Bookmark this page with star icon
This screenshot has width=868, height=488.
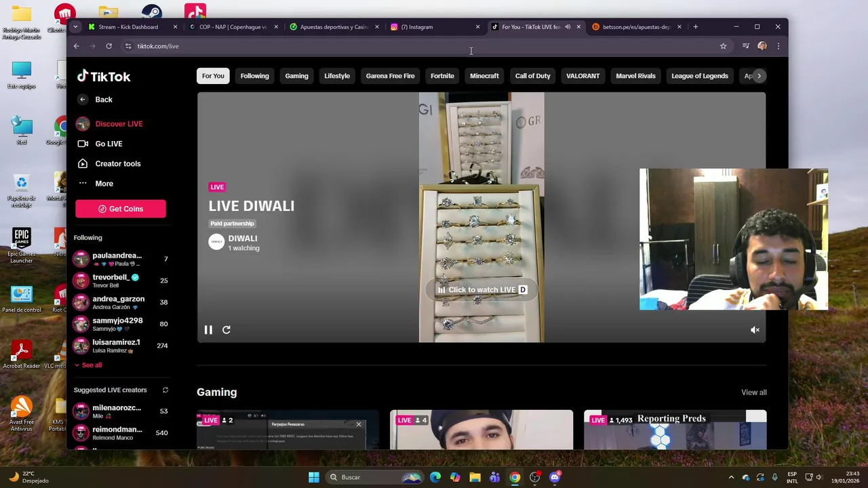723,46
